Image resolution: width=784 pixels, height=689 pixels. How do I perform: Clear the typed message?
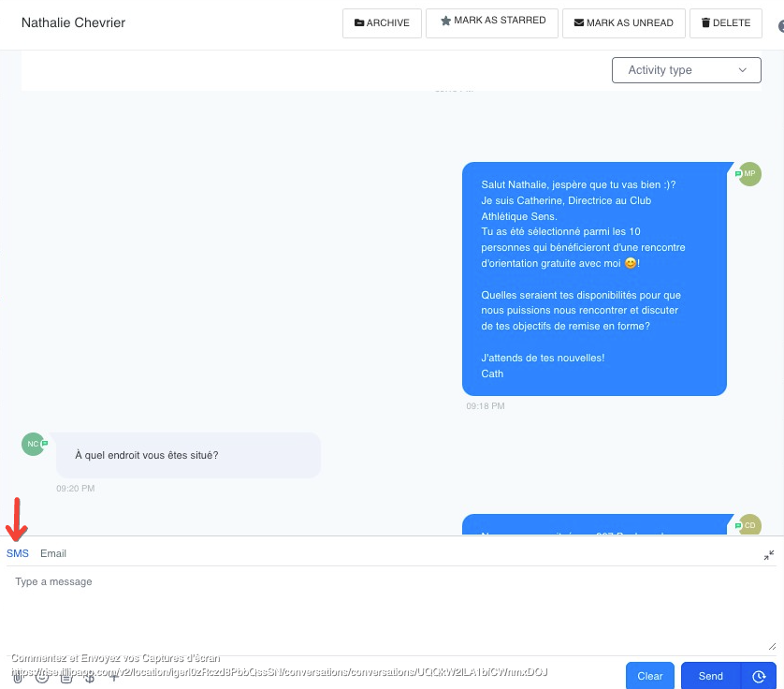coord(649,676)
